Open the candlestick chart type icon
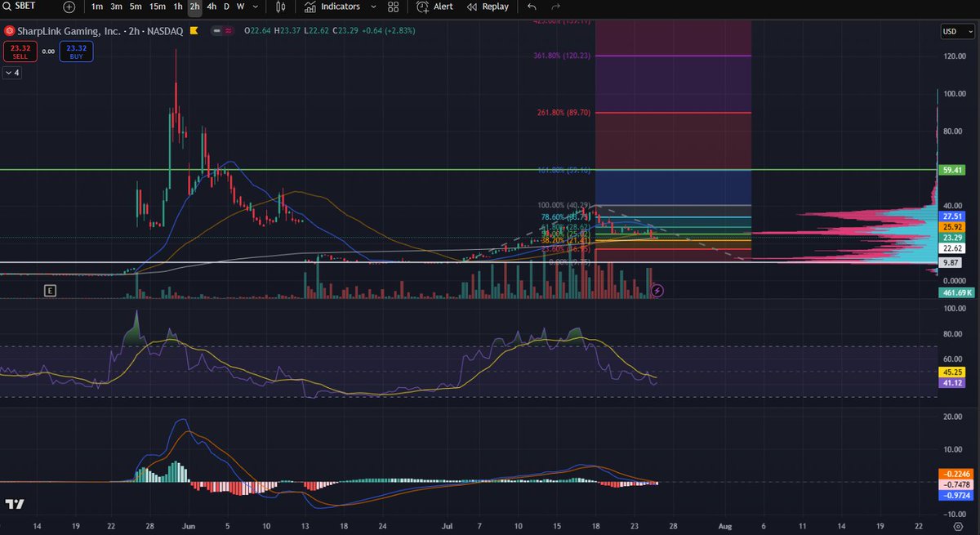 tap(281, 7)
